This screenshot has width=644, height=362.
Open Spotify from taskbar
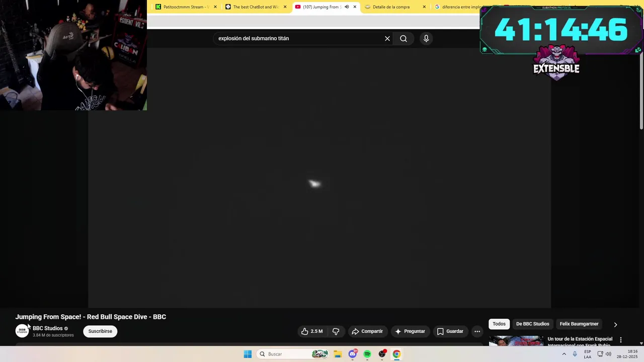(x=367, y=354)
